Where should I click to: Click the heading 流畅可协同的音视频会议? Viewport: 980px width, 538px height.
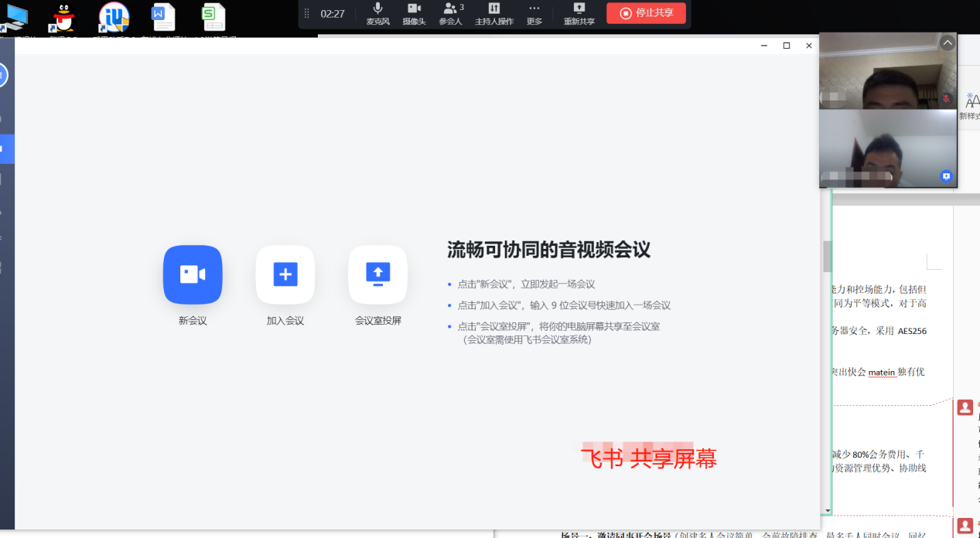click(549, 250)
